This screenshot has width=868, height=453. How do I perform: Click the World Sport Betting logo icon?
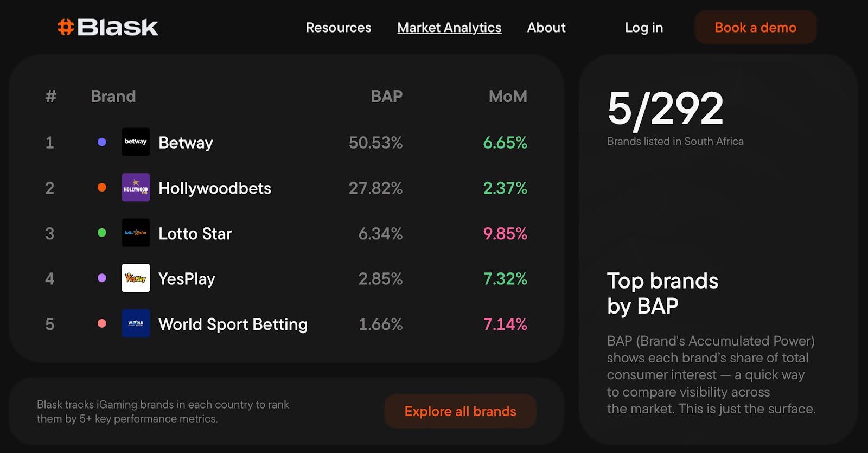click(136, 323)
